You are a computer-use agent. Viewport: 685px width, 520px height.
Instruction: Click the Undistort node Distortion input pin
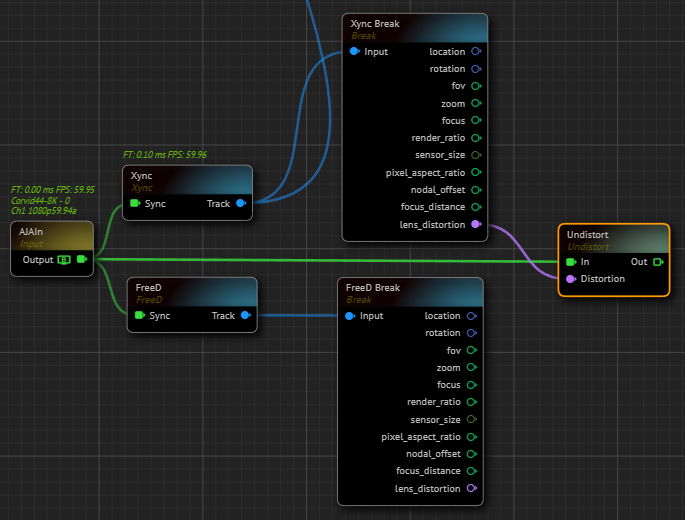tap(570, 279)
